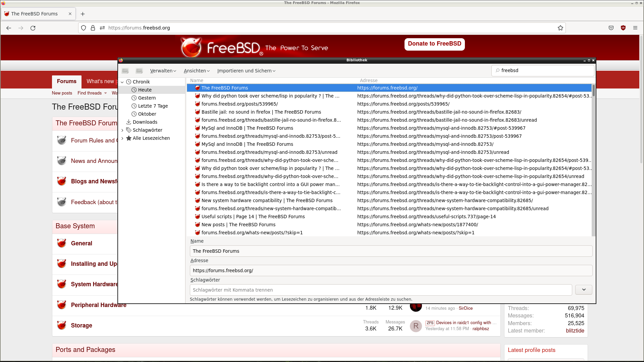Open a new tab with plus
644x362 pixels.
point(83,14)
